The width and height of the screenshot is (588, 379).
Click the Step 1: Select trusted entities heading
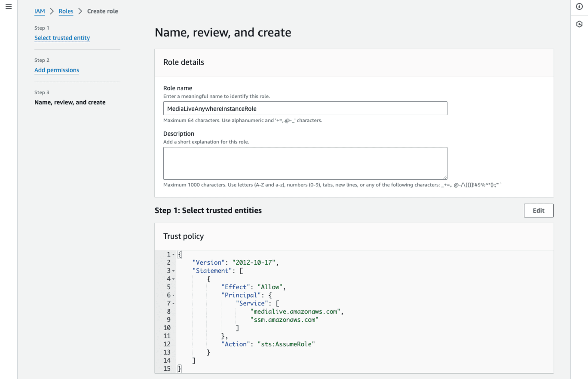click(x=208, y=211)
